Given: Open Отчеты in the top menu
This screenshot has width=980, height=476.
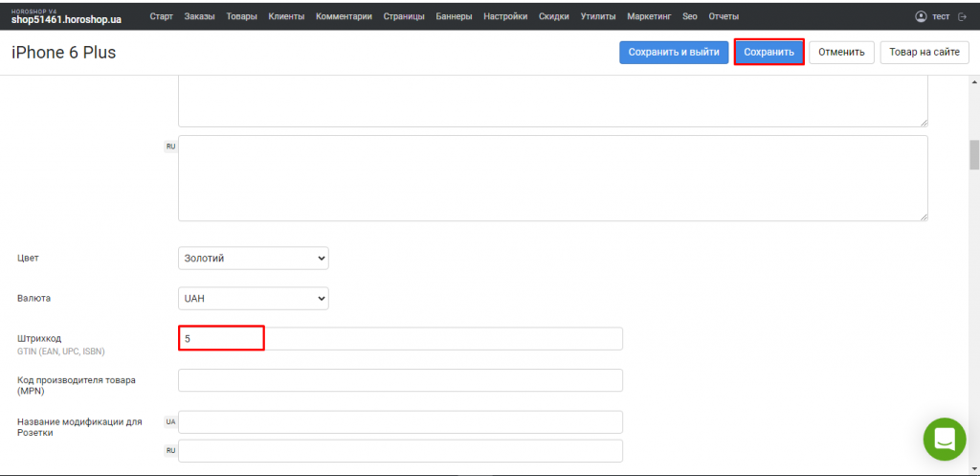Looking at the screenshot, I should pos(724,17).
